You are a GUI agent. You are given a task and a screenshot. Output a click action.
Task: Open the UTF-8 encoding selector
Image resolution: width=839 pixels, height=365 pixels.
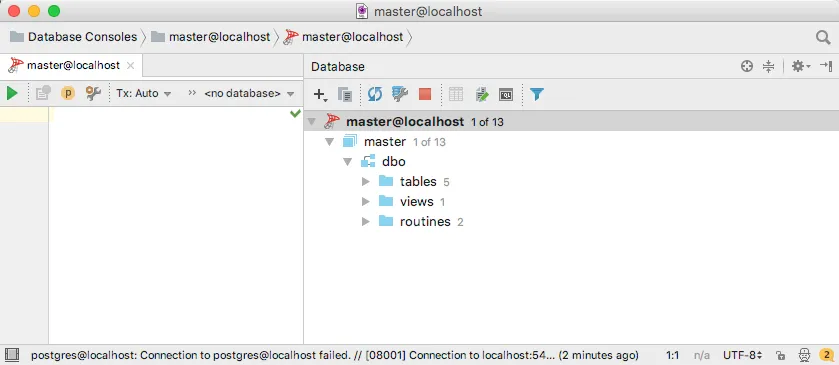[743, 355]
